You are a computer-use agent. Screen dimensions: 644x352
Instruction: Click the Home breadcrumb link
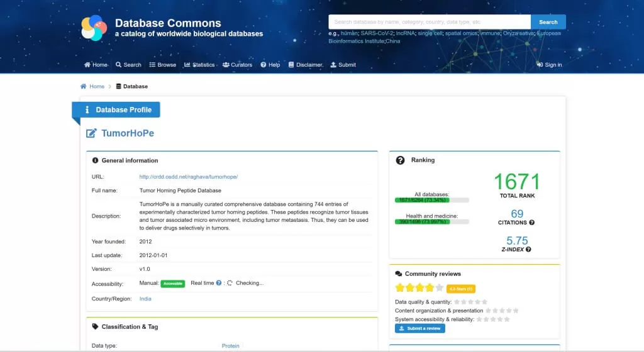(97, 86)
